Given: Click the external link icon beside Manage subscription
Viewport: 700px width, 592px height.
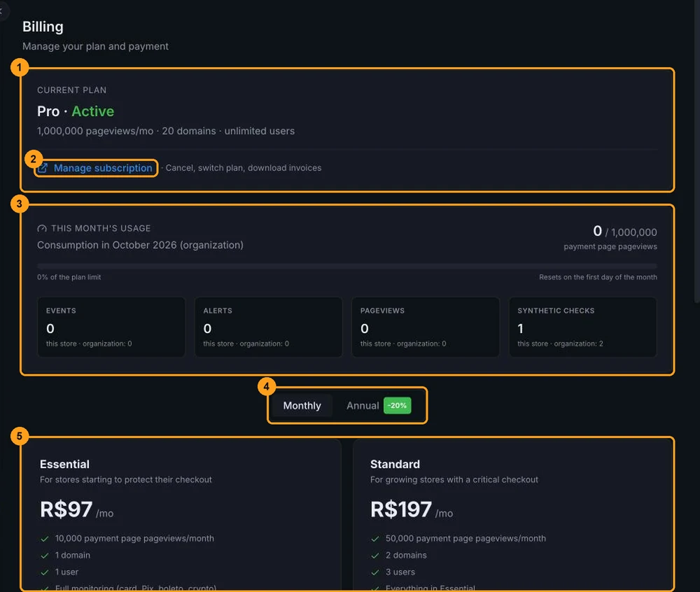Looking at the screenshot, I should point(43,168).
